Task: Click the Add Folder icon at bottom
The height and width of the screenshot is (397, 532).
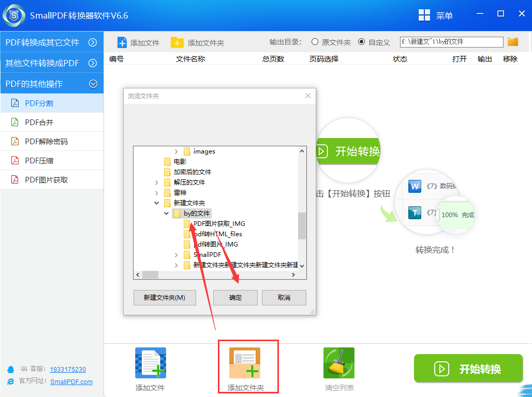Action: [x=245, y=363]
